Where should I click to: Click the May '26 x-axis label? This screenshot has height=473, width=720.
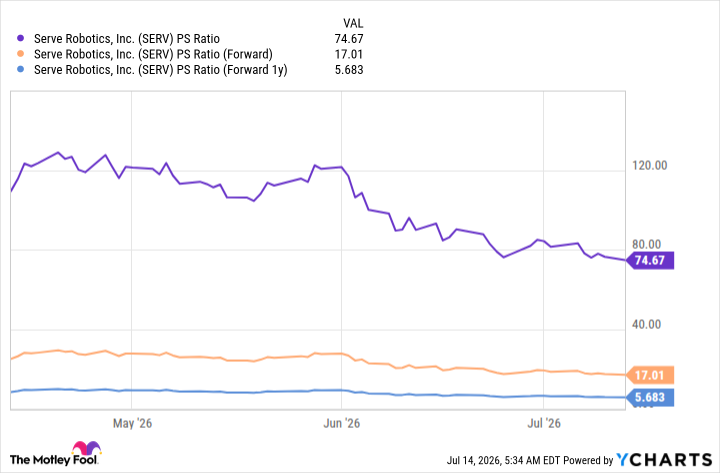tap(132, 423)
